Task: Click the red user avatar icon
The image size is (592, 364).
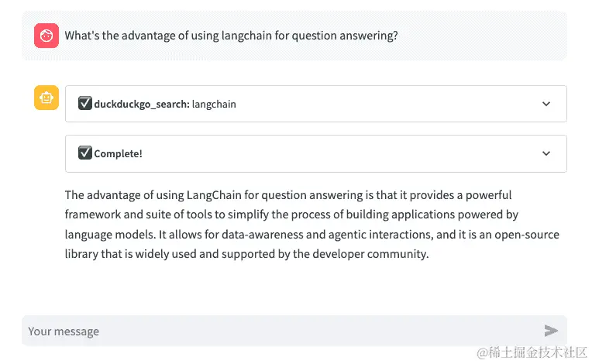Action: coord(46,36)
